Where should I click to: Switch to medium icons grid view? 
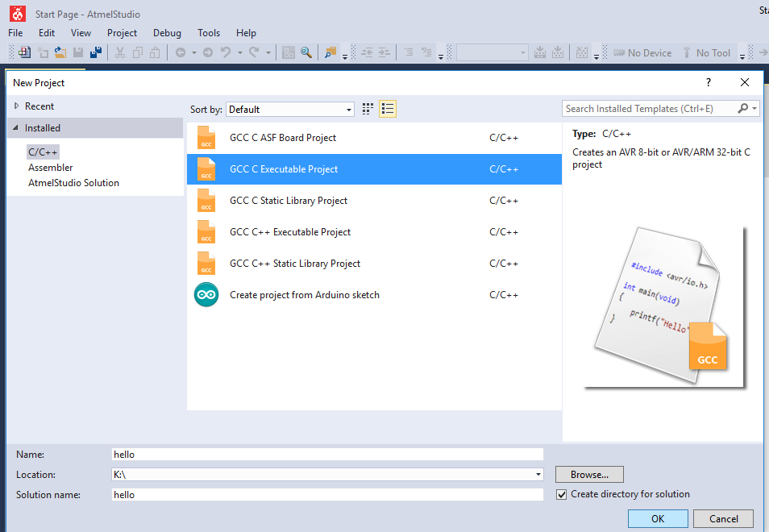coord(368,109)
